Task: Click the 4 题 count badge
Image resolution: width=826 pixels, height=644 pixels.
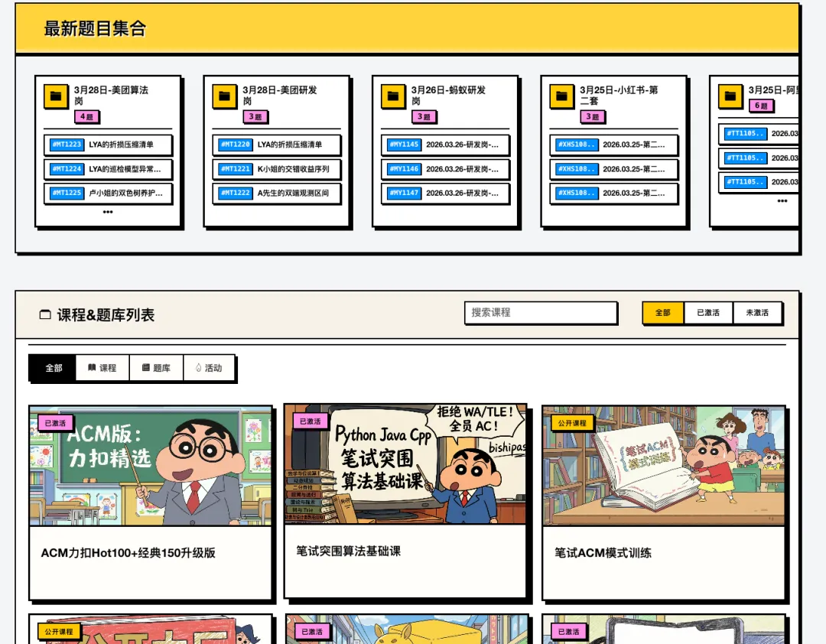Action: click(87, 117)
